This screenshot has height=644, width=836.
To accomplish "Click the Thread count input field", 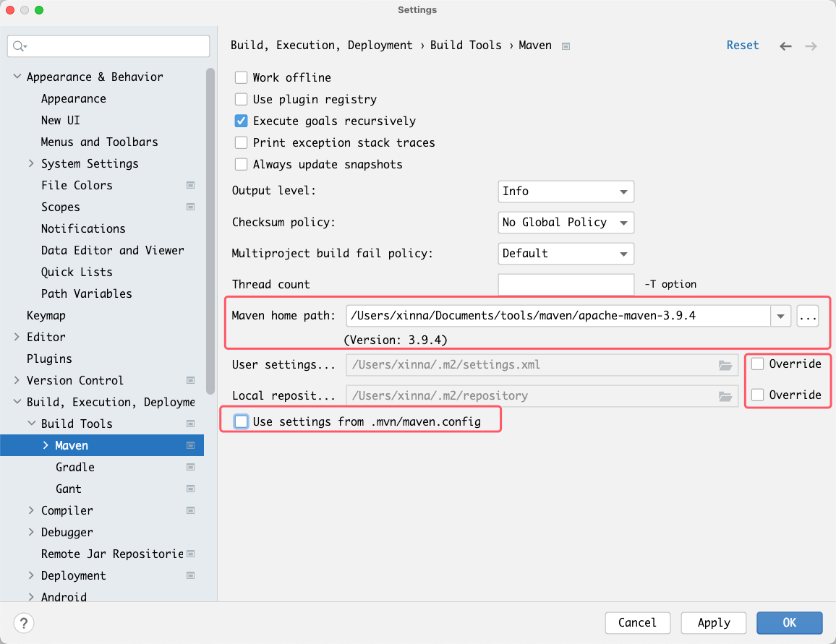I will point(566,285).
